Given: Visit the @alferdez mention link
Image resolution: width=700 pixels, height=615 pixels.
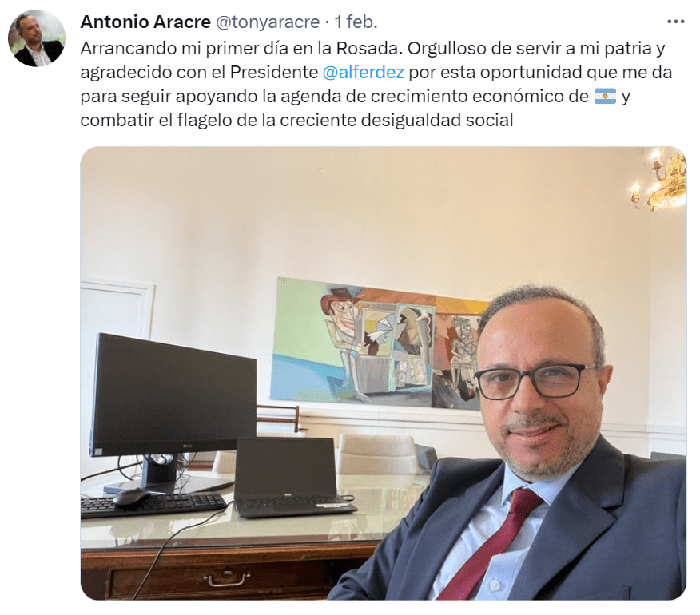Looking at the screenshot, I should click(x=363, y=73).
